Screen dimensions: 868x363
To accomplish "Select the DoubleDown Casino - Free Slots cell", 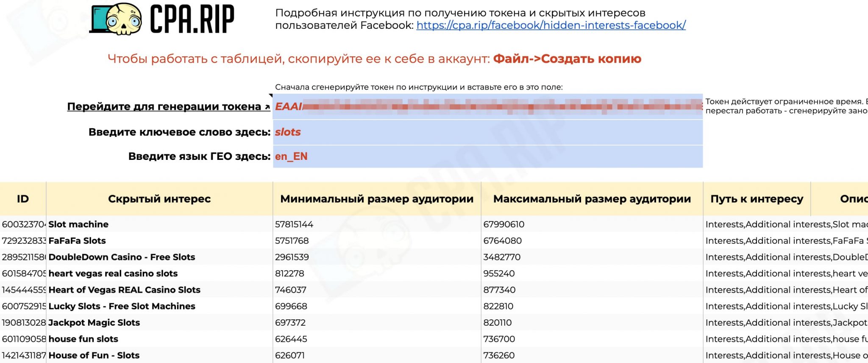I will pyautogui.click(x=159, y=257).
